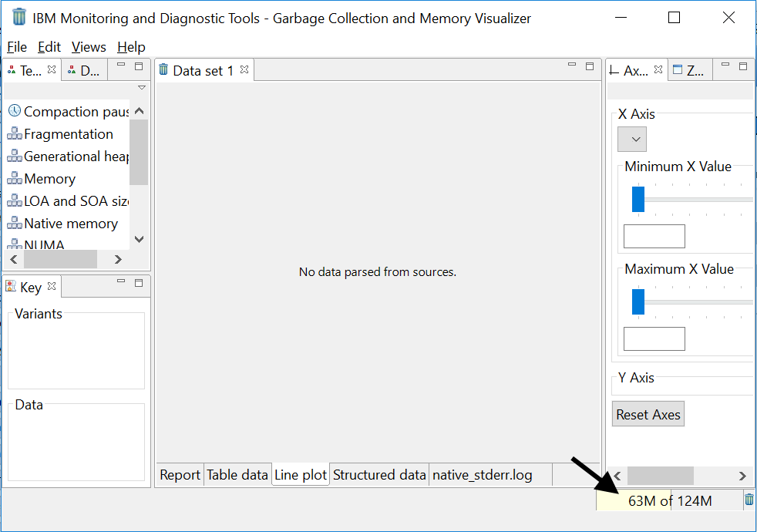Image resolution: width=757 pixels, height=532 pixels.
Task: Click the 63M of 124M heap status
Action: [670, 500]
